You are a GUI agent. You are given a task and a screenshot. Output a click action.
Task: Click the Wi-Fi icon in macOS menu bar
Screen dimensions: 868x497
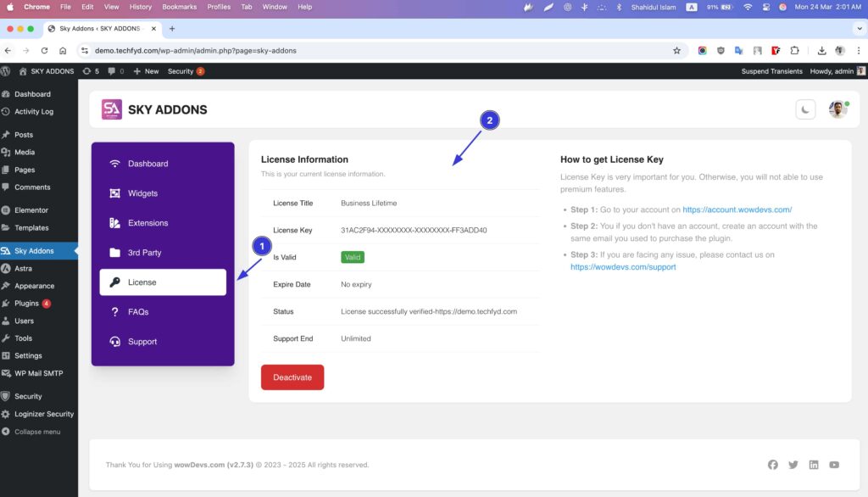point(748,7)
